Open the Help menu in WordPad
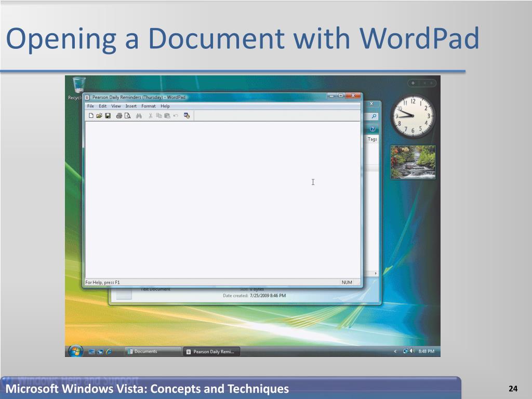Viewport: 532px width, 399px height. pyautogui.click(x=165, y=106)
